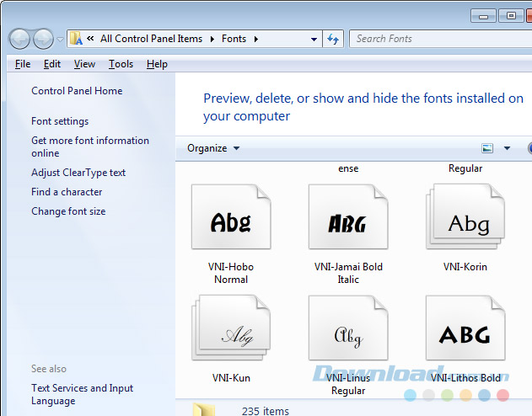Open Text Services and Input Language link
532x416 pixels.
82,394
